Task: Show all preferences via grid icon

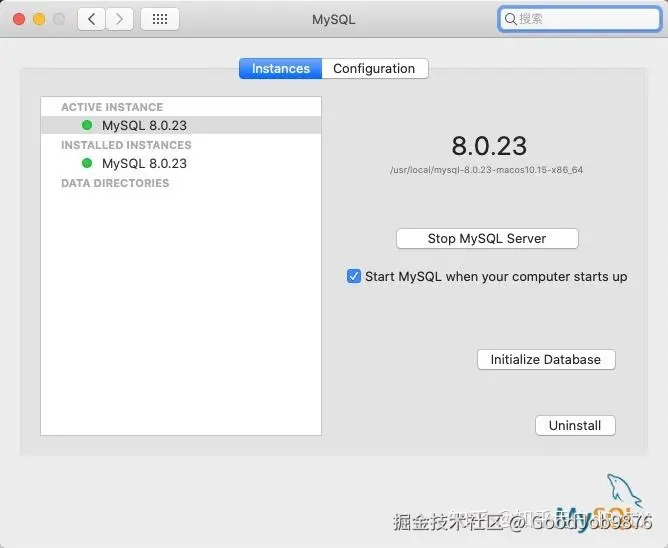Action: [160, 19]
